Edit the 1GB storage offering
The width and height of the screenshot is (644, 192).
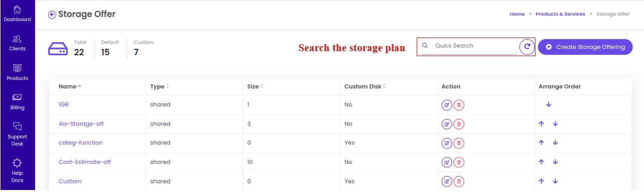point(447,105)
